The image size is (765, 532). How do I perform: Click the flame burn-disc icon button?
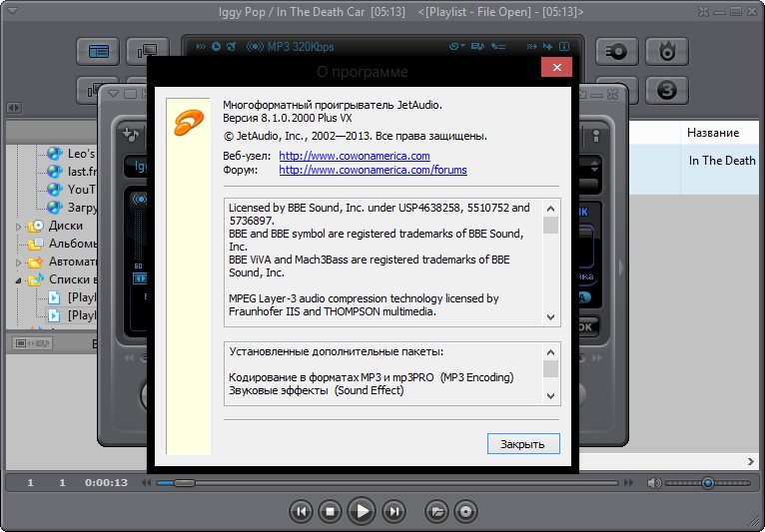[666, 51]
